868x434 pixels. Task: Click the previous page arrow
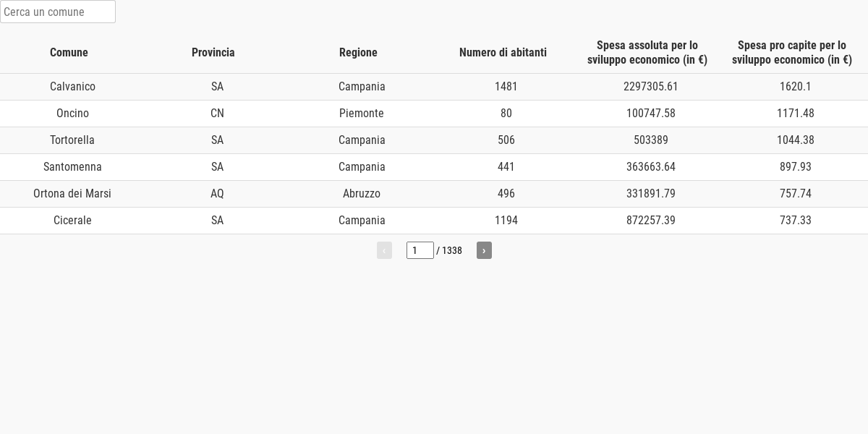coord(384,250)
